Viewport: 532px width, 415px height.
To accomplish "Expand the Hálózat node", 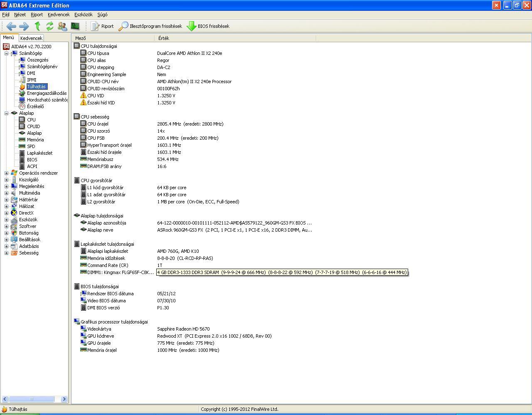I will click(x=6, y=206).
